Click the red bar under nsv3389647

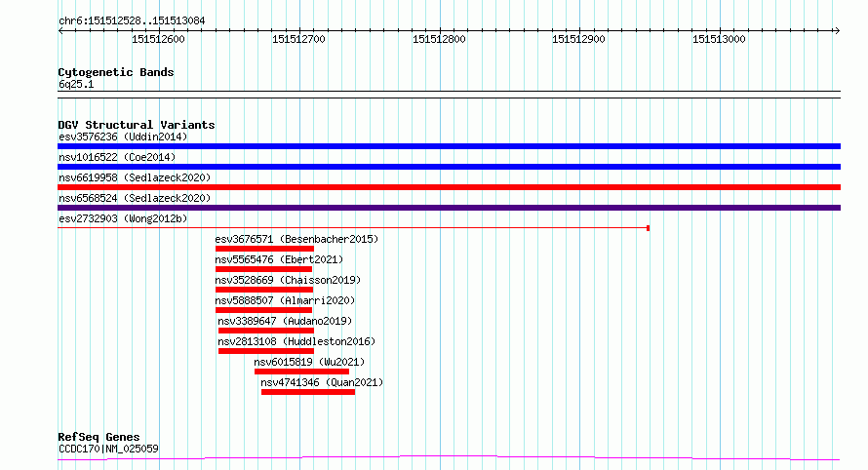(266, 331)
